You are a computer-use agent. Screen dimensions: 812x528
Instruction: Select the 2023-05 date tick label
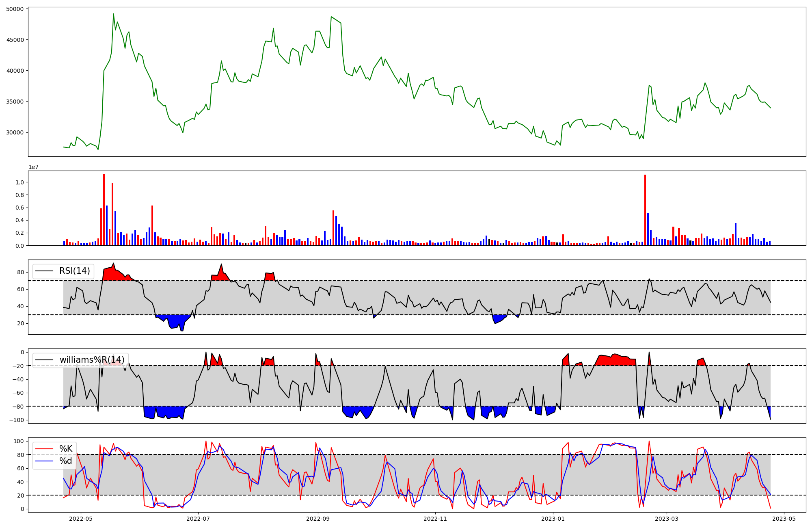[784, 519]
